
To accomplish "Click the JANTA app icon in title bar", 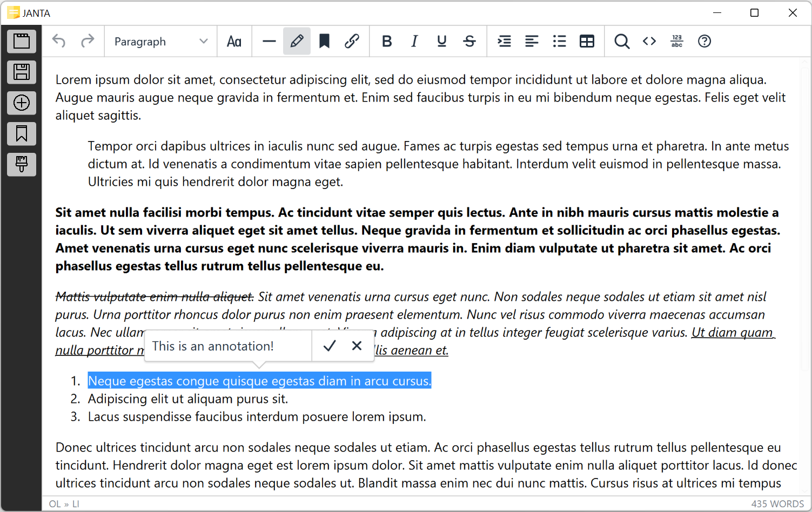I will [14, 12].
